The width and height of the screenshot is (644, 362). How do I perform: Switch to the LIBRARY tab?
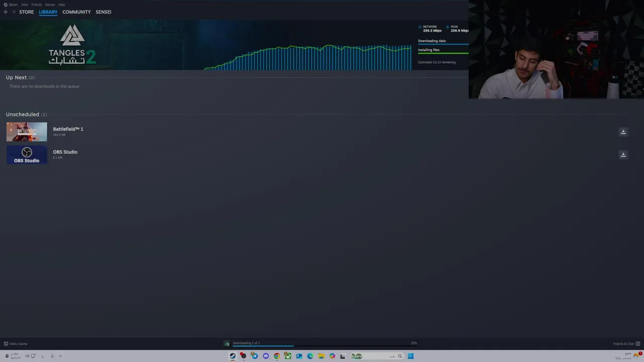[48, 12]
